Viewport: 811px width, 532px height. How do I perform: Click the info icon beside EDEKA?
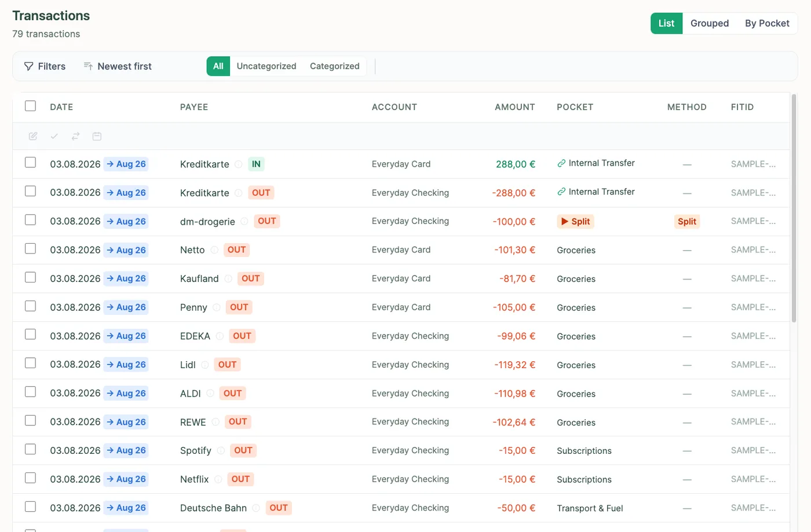[220, 336]
